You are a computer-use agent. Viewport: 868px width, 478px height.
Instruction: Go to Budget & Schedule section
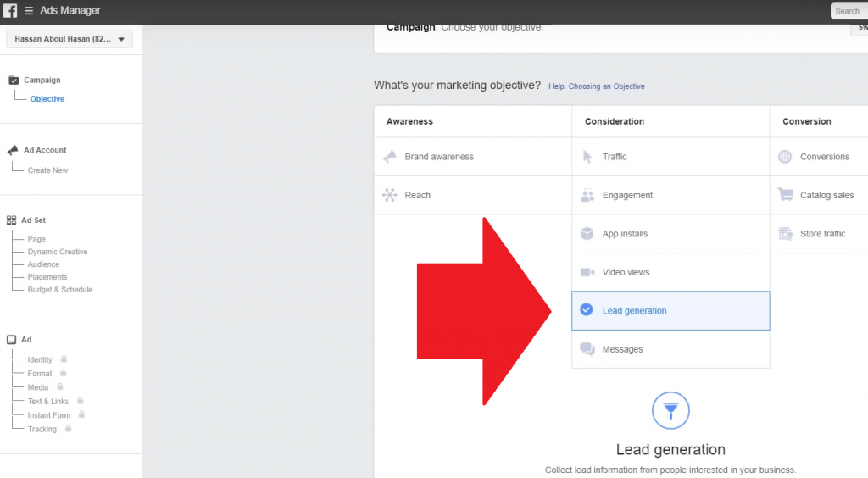[x=60, y=290]
